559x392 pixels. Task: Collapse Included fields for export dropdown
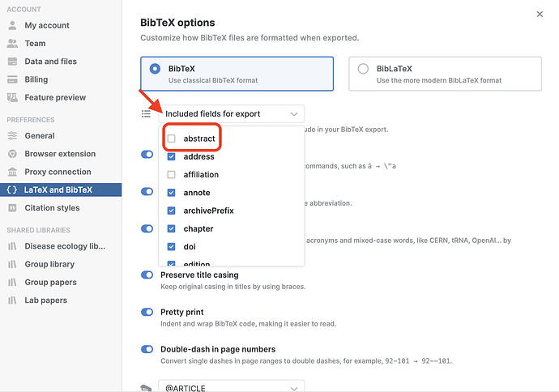(232, 113)
